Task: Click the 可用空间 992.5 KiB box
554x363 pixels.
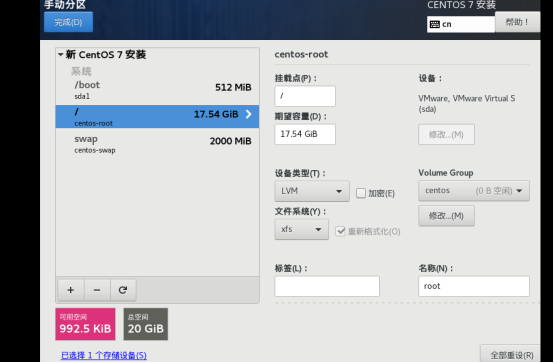Action: pos(85,324)
